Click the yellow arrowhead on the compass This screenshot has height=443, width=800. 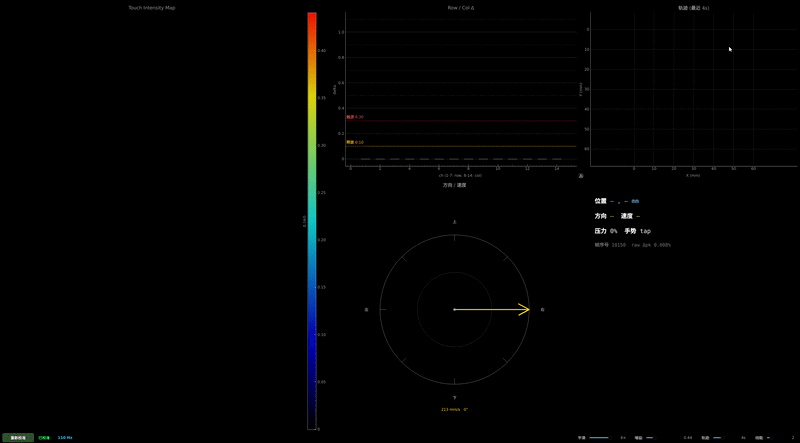coord(524,309)
